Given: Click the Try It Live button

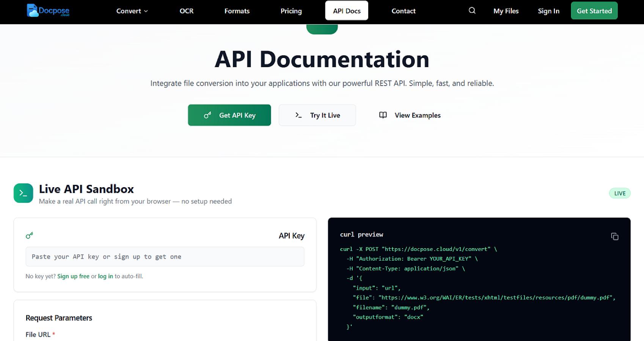Looking at the screenshot, I should [x=317, y=115].
